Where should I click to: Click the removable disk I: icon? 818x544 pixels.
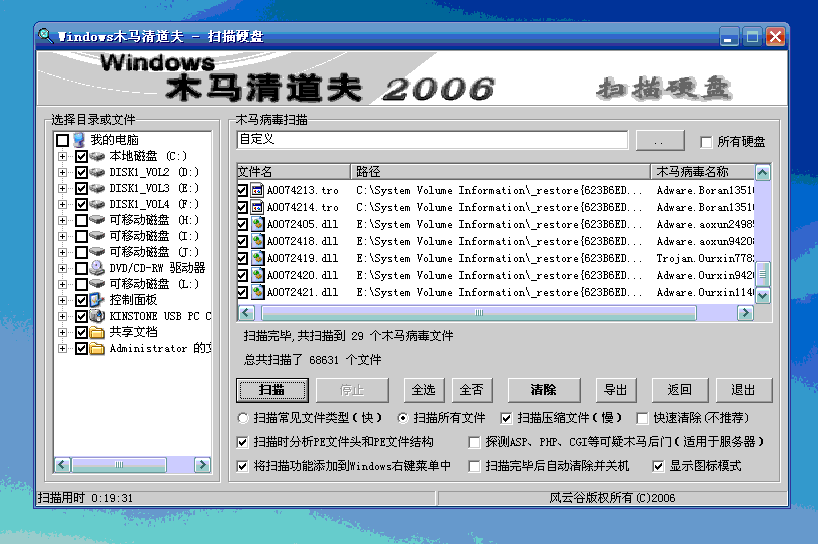pyautogui.click(x=97, y=236)
